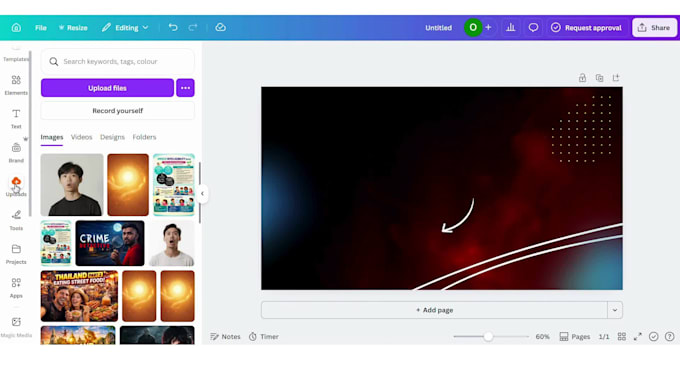This screenshot has height=383, width=680.
Task: Open the Brand sidebar panel
Action: [x=16, y=153]
